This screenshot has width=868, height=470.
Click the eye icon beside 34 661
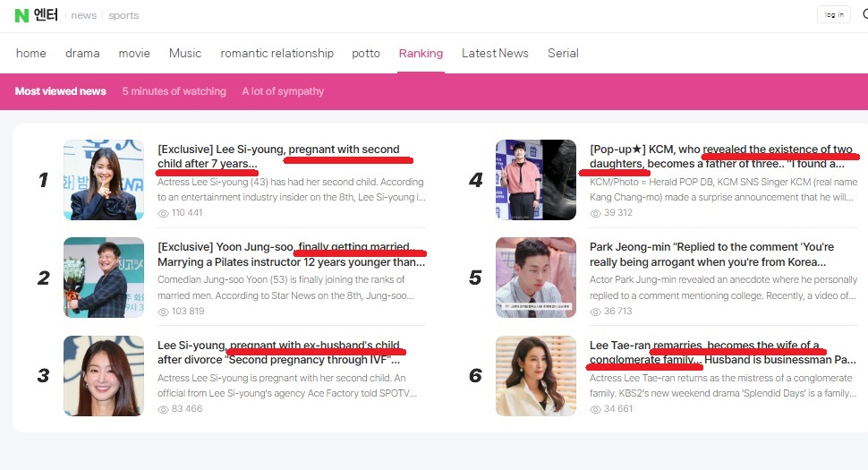pyautogui.click(x=596, y=409)
